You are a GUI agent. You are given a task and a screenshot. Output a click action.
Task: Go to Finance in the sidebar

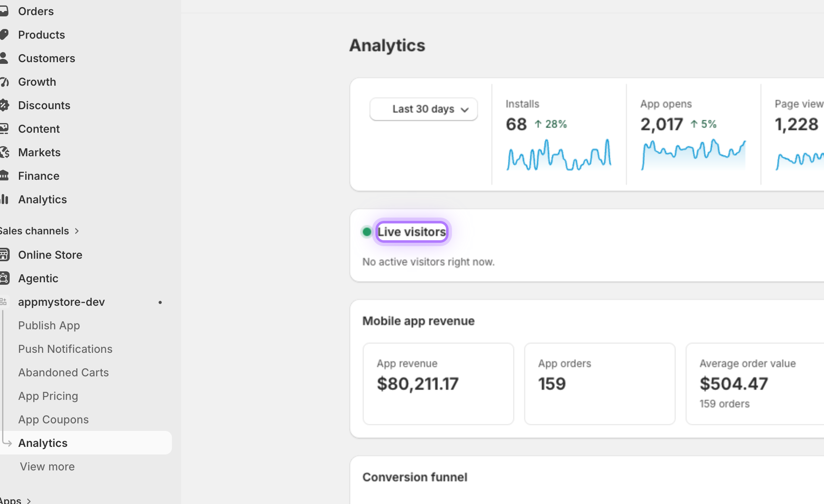[39, 176]
